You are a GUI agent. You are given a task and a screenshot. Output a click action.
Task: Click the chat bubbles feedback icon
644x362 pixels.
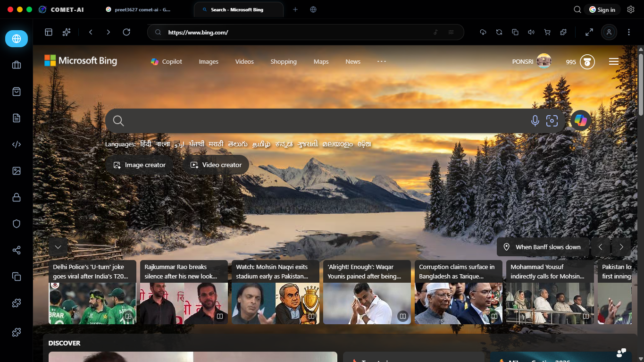(621, 353)
